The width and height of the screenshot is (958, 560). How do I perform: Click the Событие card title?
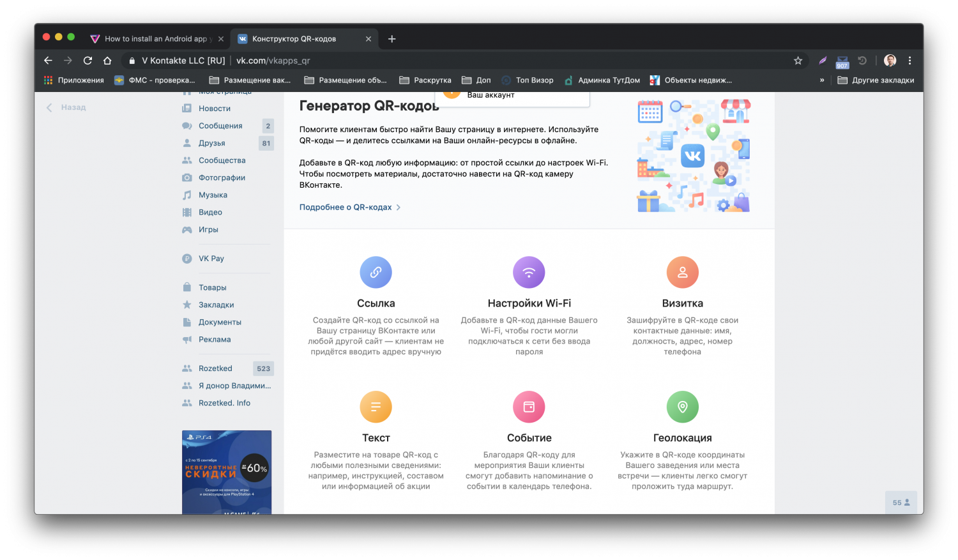529,438
